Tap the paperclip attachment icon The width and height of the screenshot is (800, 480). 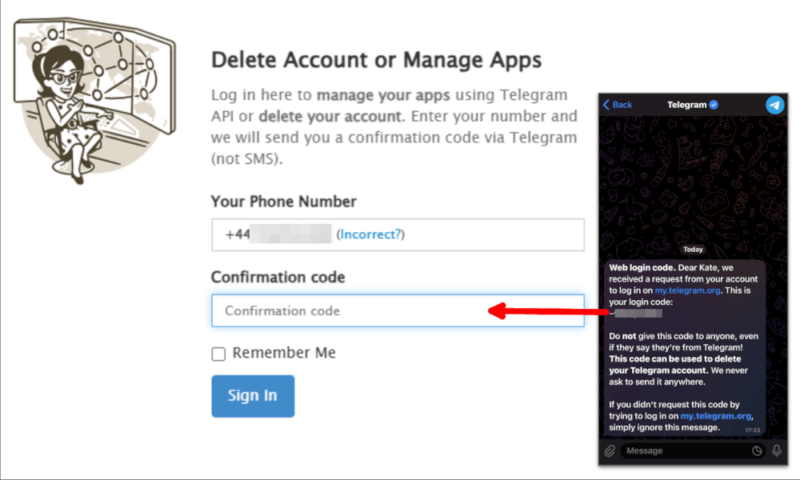[x=610, y=451]
